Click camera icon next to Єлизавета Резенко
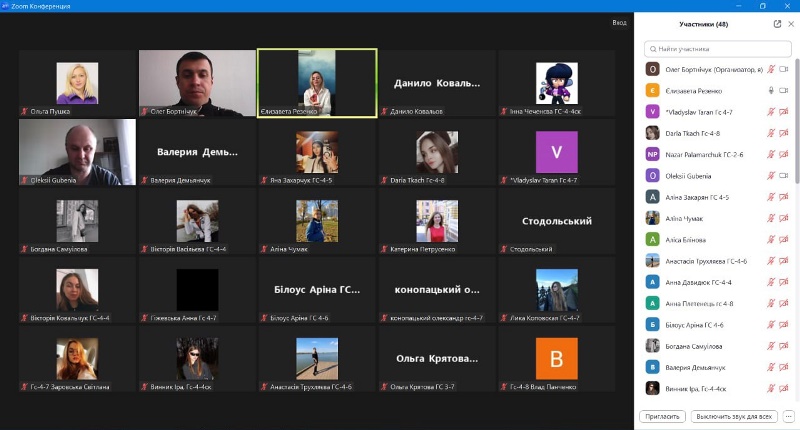 click(784, 90)
